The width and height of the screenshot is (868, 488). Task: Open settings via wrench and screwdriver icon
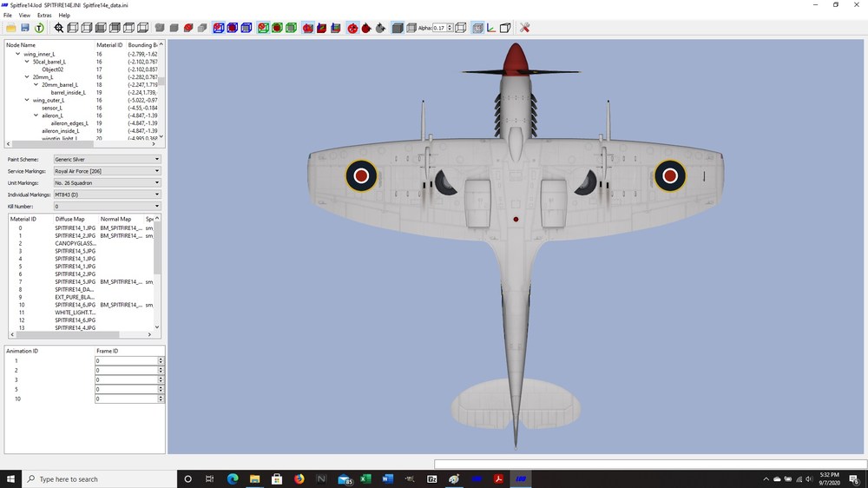point(524,28)
